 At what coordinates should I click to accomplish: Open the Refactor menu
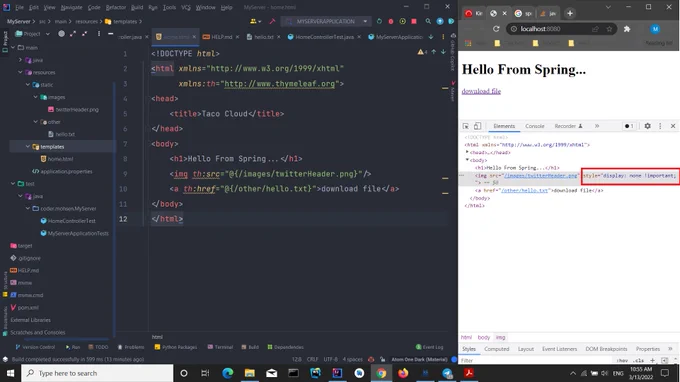tap(116, 7)
